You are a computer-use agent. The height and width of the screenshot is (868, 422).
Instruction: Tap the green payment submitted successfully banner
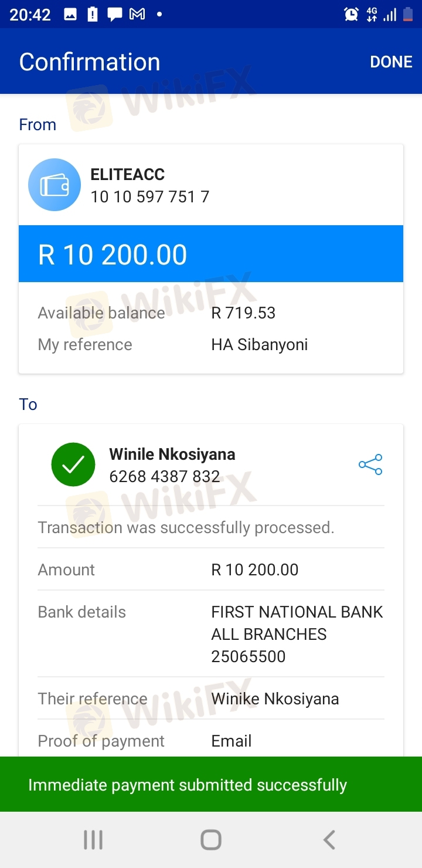coord(211,785)
